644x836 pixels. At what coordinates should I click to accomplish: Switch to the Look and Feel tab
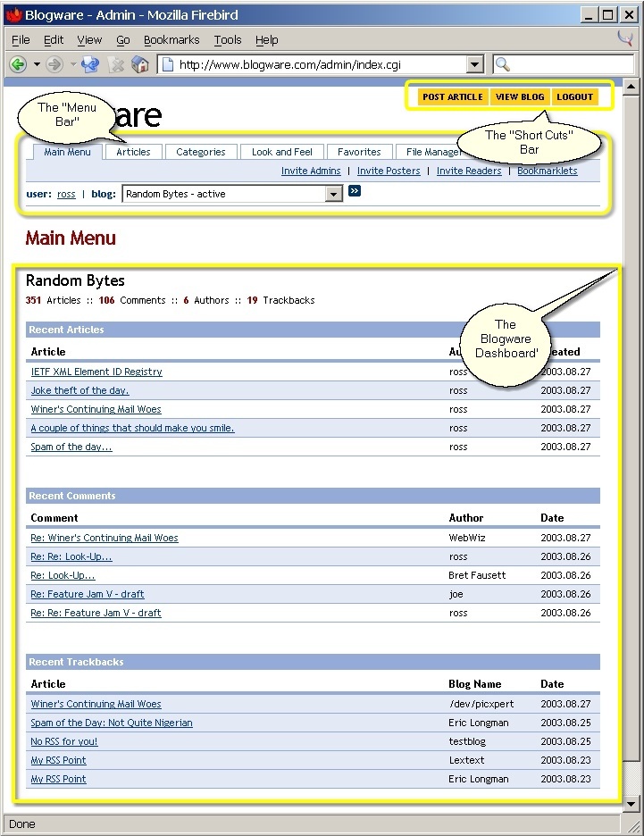pos(282,152)
